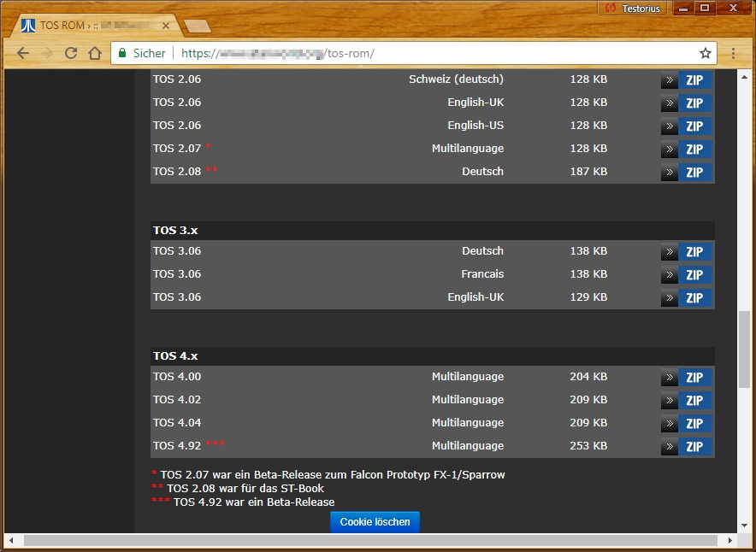Bookmark this page with the star icon

[705, 53]
